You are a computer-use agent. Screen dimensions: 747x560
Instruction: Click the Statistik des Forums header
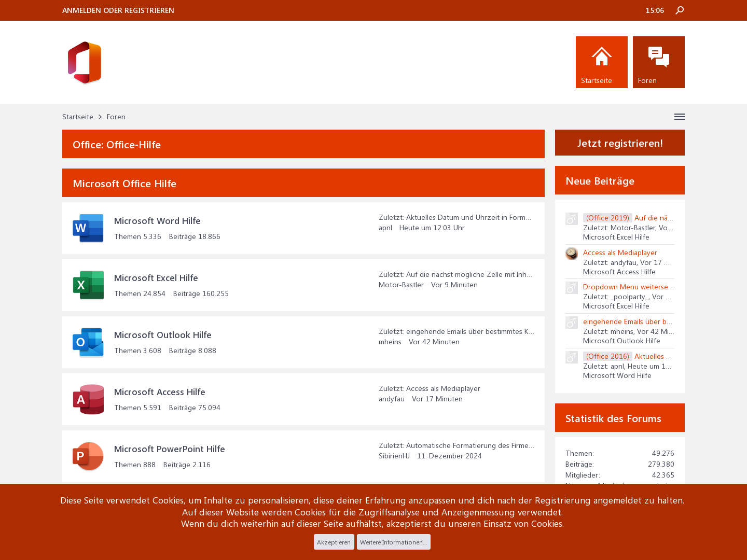(x=620, y=418)
